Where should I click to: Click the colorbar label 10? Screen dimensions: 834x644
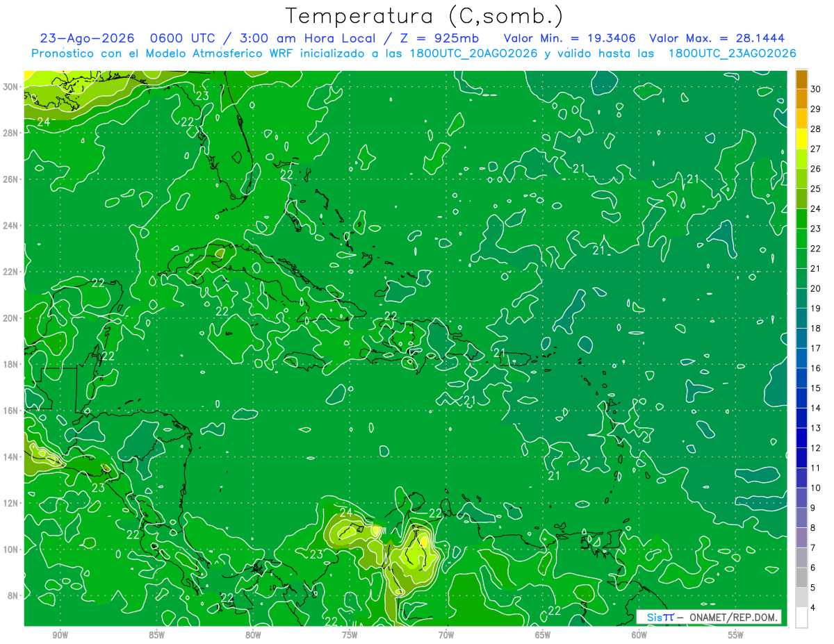point(817,488)
